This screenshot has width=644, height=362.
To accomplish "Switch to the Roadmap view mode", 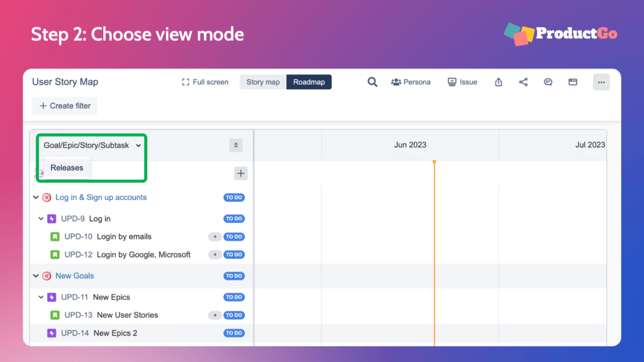I will pos(309,82).
